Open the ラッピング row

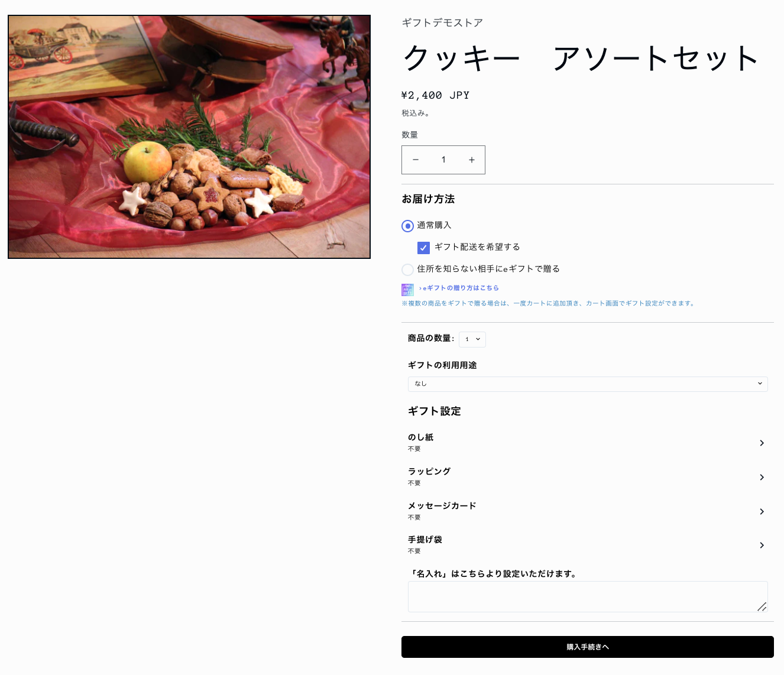tap(588, 477)
